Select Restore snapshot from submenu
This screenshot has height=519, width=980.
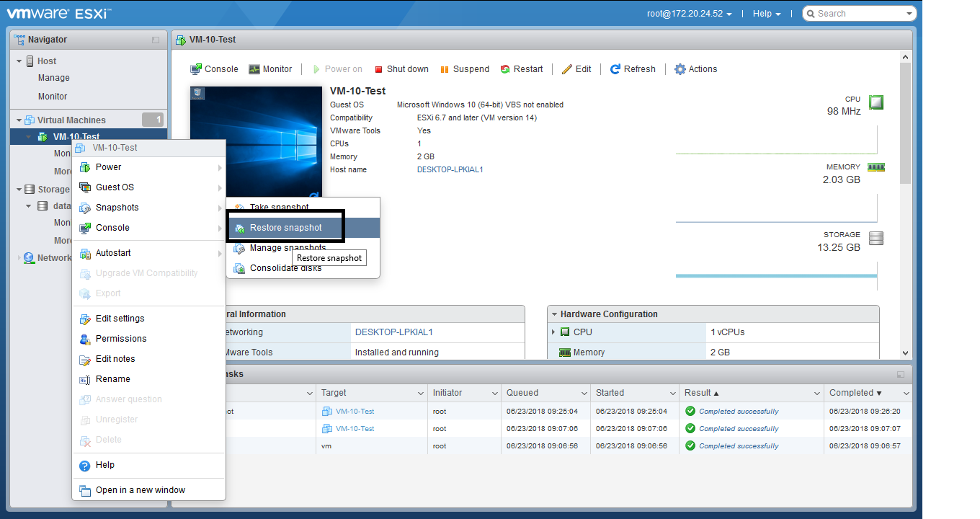285,228
